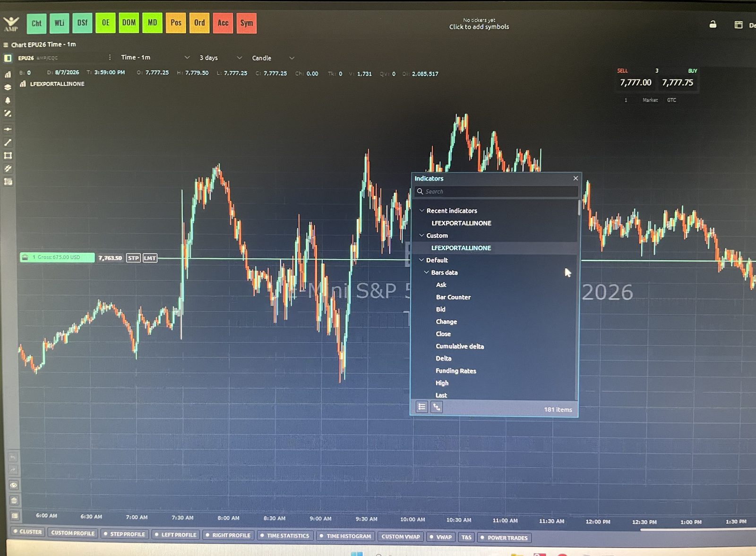Open the OE order entry panel
The height and width of the screenshot is (556, 756).
pyautogui.click(x=105, y=23)
